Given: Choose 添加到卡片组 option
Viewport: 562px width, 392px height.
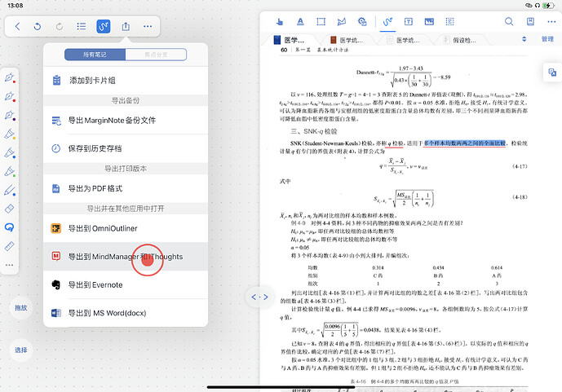Looking at the screenshot, I should point(126,81).
